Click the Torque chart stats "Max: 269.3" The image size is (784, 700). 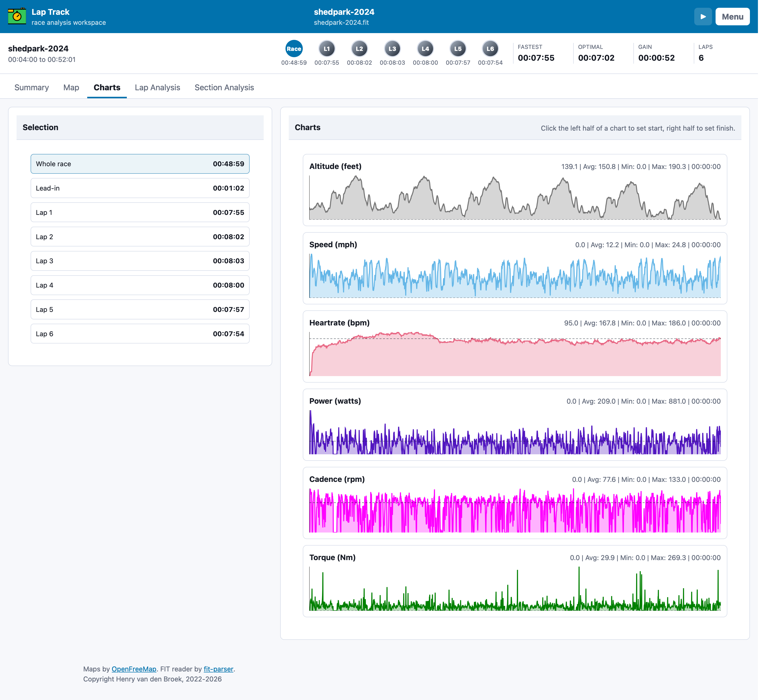tap(668, 558)
